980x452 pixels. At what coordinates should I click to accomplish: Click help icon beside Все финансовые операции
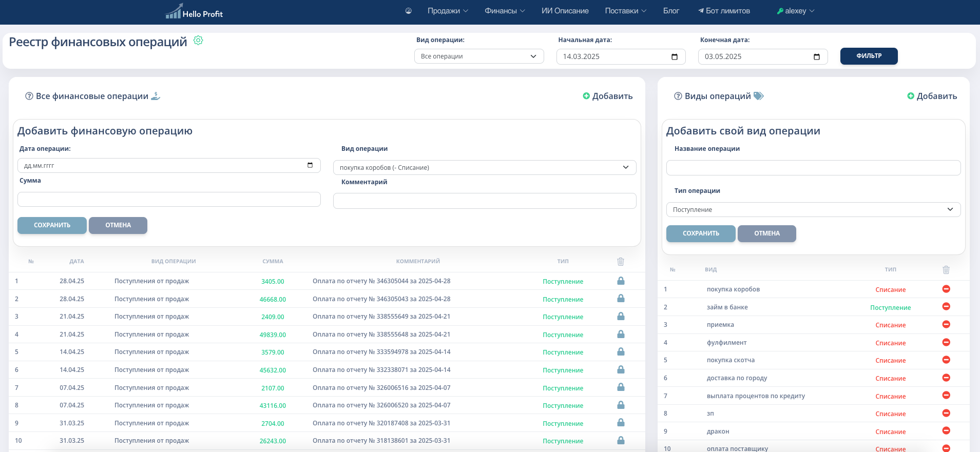pos(29,96)
